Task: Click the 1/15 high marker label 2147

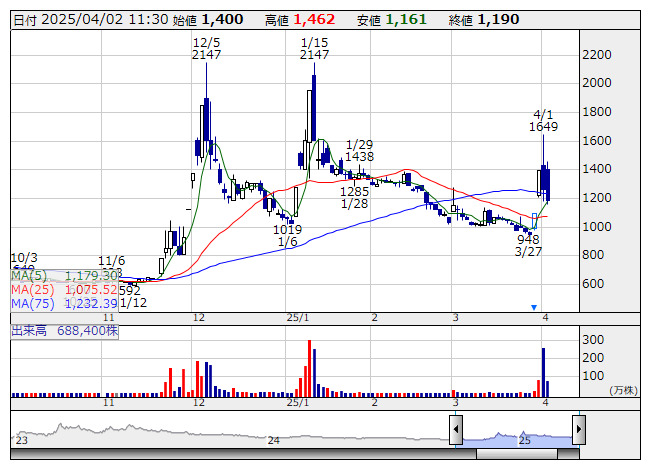Action: (x=314, y=55)
